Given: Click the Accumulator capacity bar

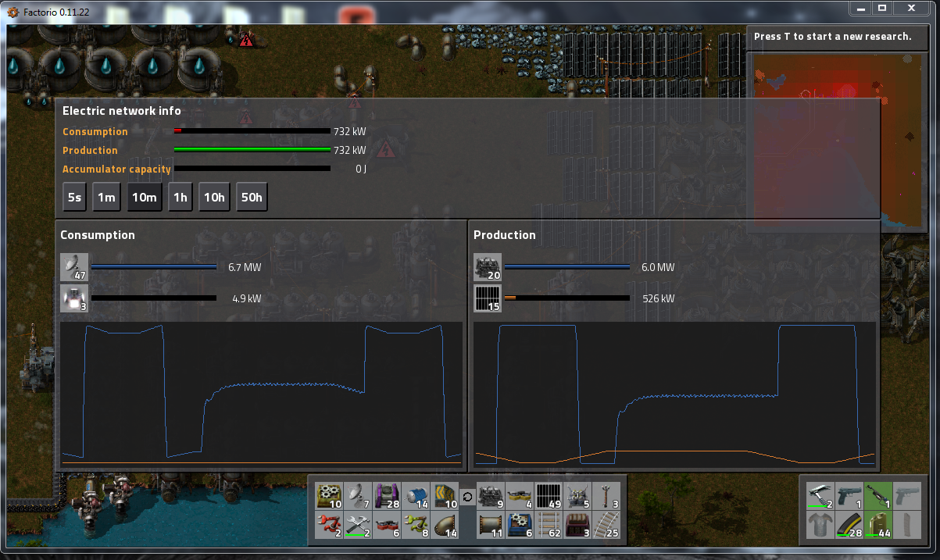Looking at the screenshot, I should point(252,169).
